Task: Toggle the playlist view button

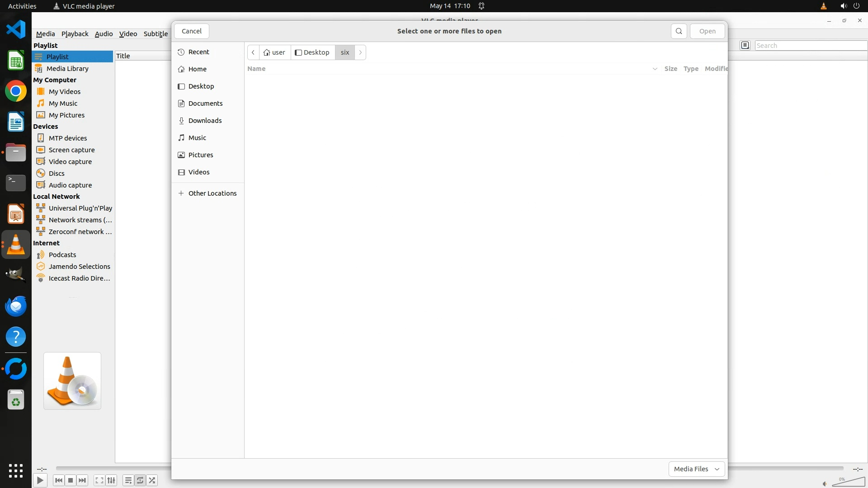Action: (x=128, y=480)
